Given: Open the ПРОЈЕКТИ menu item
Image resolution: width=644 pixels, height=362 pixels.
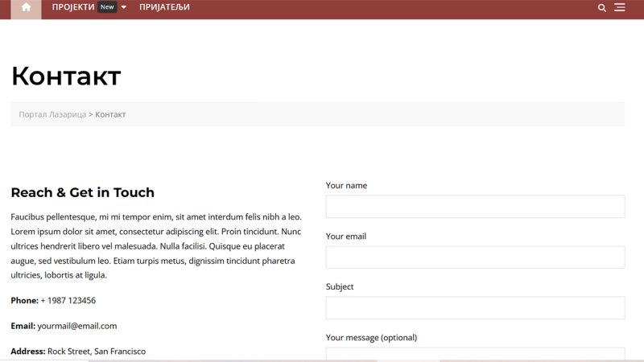Looking at the screenshot, I should 73,7.
